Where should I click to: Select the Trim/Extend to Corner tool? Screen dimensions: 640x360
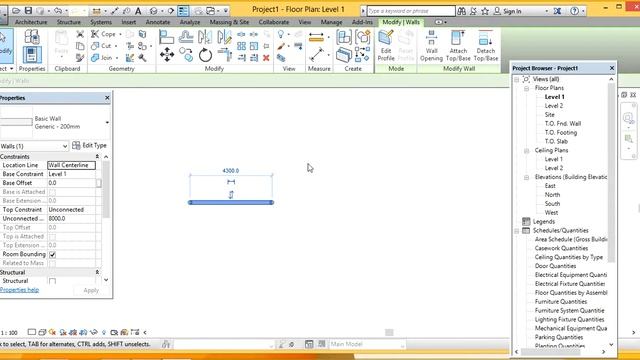pyautogui.click(x=224, y=55)
